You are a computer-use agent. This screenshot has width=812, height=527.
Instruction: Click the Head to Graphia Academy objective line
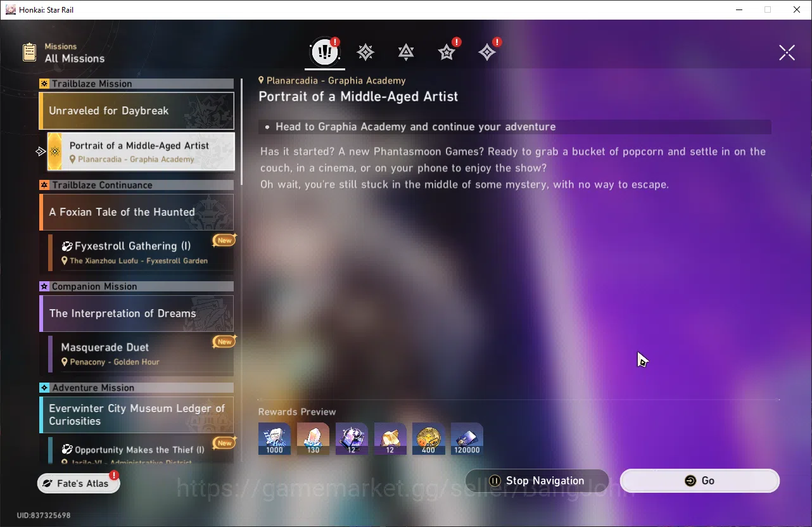click(x=515, y=127)
